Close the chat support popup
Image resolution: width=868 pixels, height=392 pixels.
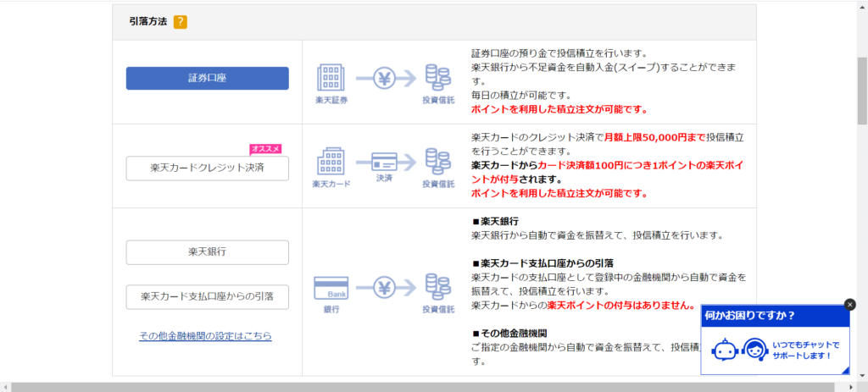click(850, 304)
